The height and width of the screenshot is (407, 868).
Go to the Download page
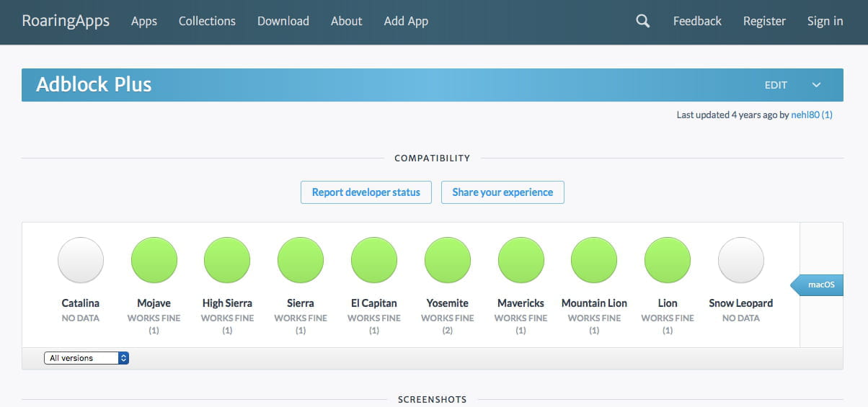(283, 22)
